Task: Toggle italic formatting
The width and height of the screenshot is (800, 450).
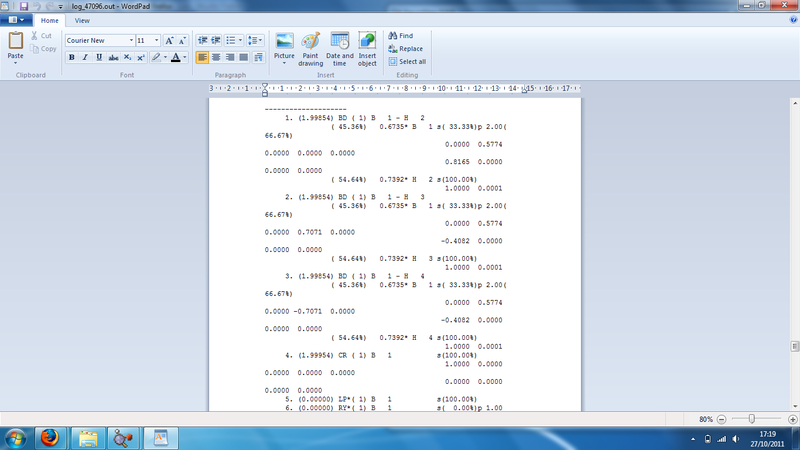Action: (x=85, y=57)
